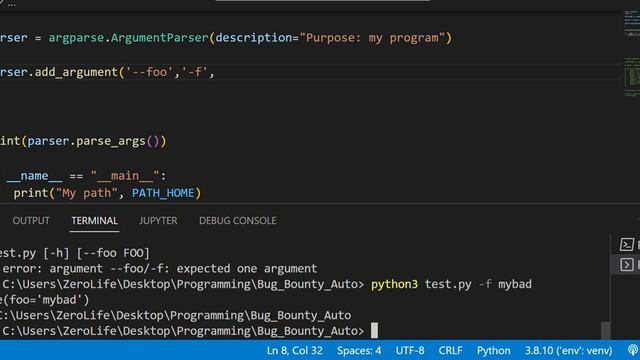Click "python3 test.py -f mybad" terminal command

tap(451, 284)
